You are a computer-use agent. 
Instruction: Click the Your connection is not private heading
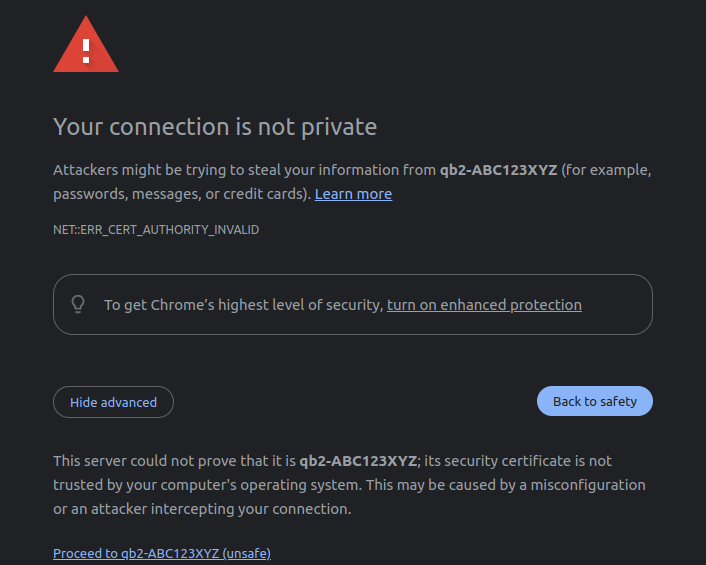click(x=215, y=127)
